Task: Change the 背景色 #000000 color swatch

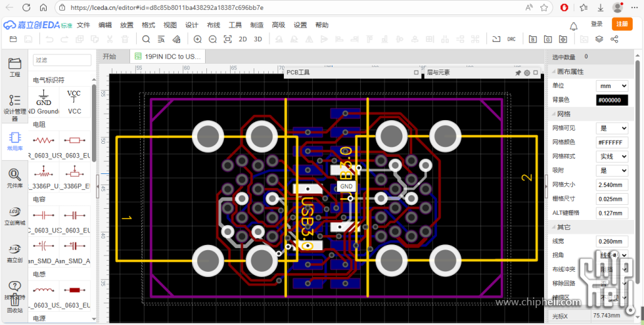Action: coord(612,100)
